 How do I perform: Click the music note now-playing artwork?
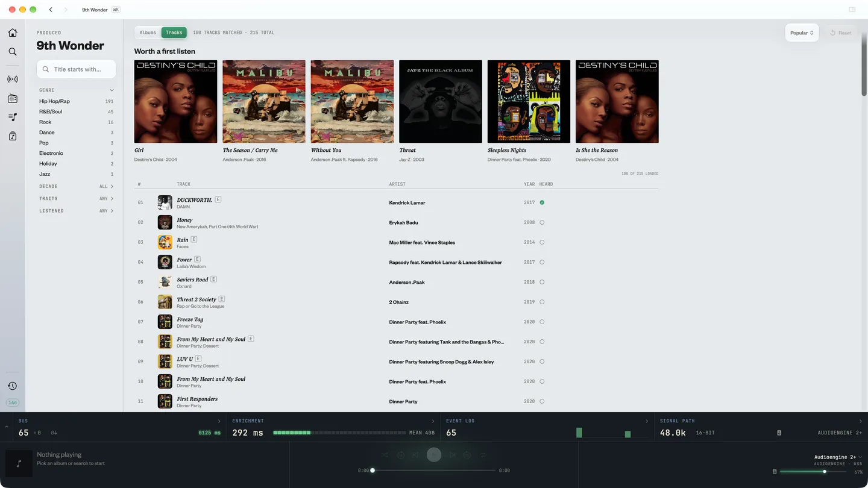pyautogui.click(x=19, y=463)
